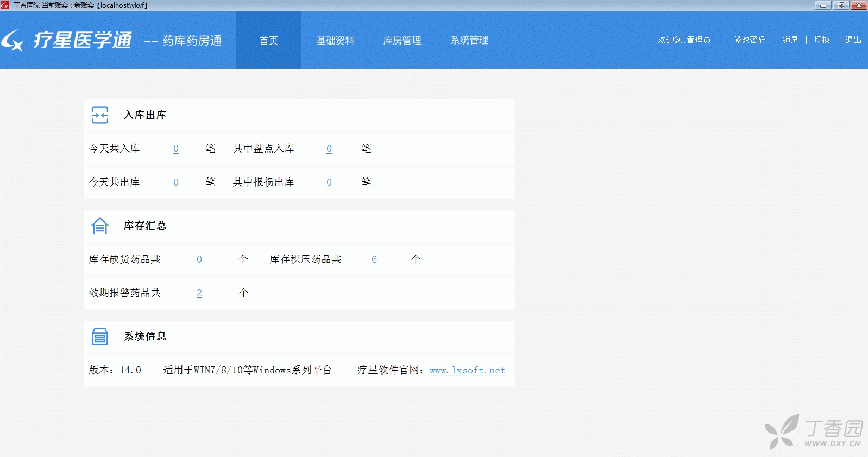Screen dimensions: 868x457
Task: Minimize the application window
Action: [x=823, y=5]
